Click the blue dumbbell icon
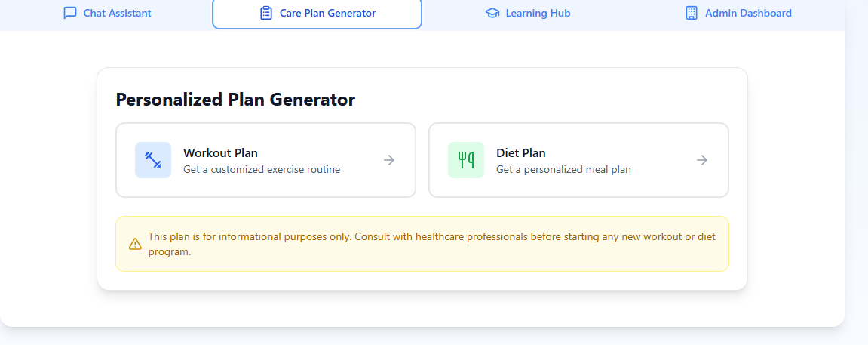The width and height of the screenshot is (868, 345). click(x=153, y=160)
